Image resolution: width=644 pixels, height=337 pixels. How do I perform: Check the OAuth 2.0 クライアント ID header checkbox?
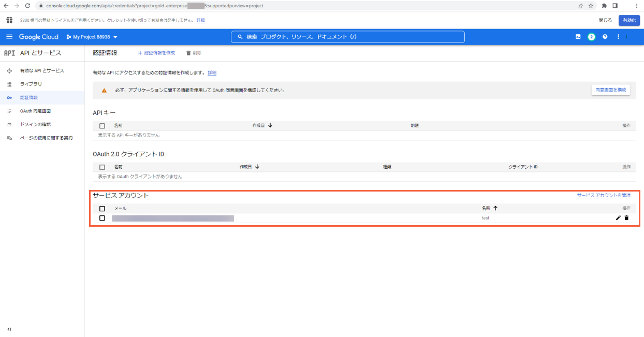(102, 167)
